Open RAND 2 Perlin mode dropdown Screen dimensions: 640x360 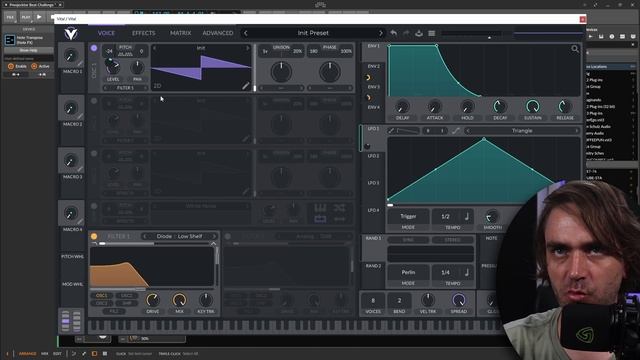(408, 272)
